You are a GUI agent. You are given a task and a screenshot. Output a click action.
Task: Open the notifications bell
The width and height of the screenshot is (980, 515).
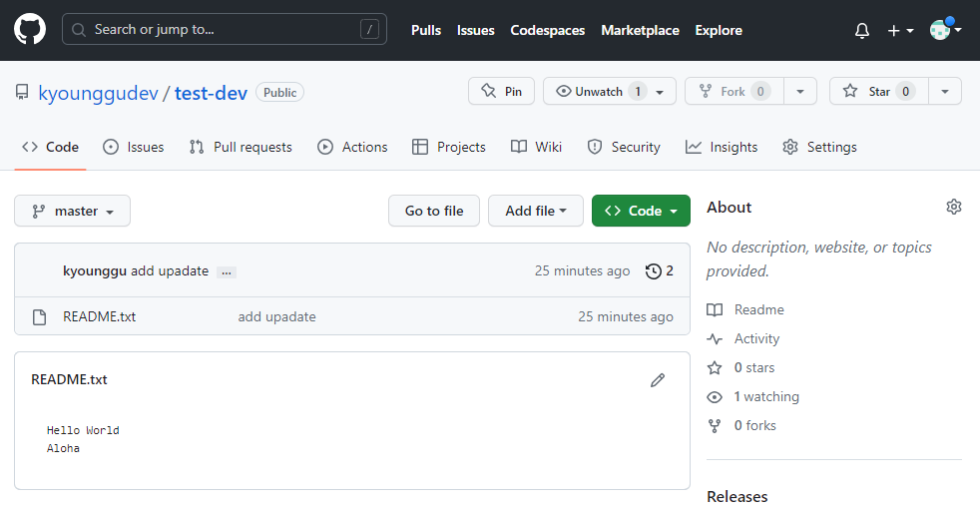click(x=862, y=30)
